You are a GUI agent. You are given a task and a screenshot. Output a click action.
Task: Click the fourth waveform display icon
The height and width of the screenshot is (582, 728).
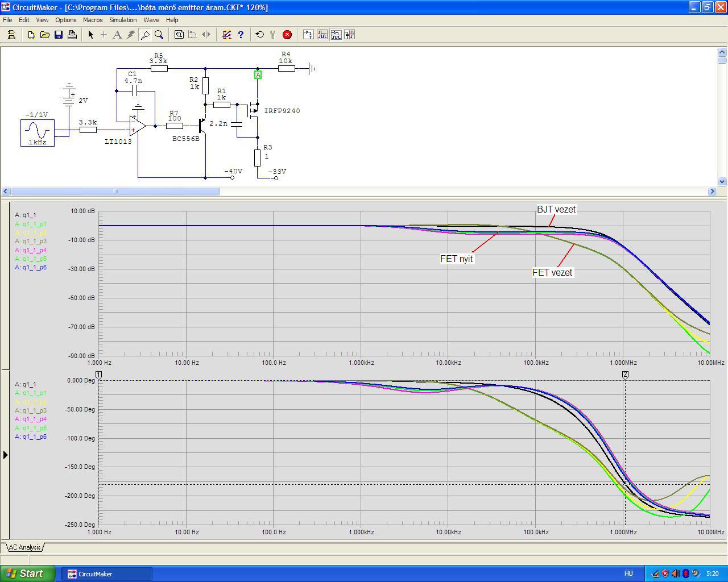click(x=349, y=35)
